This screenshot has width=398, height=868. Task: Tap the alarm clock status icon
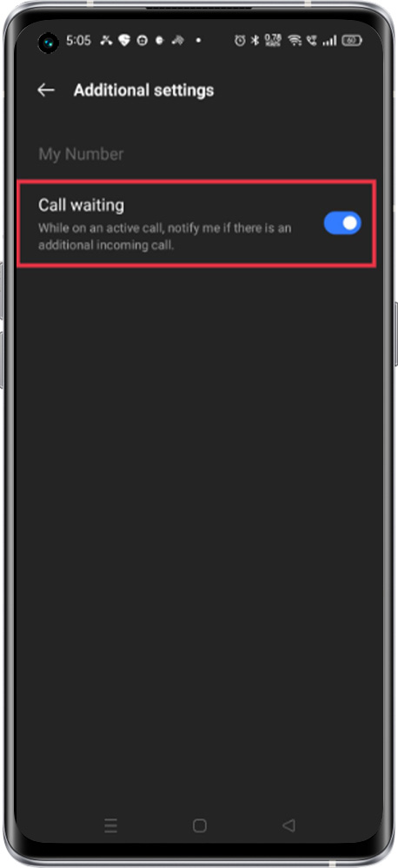pyautogui.click(x=240, y=41)
